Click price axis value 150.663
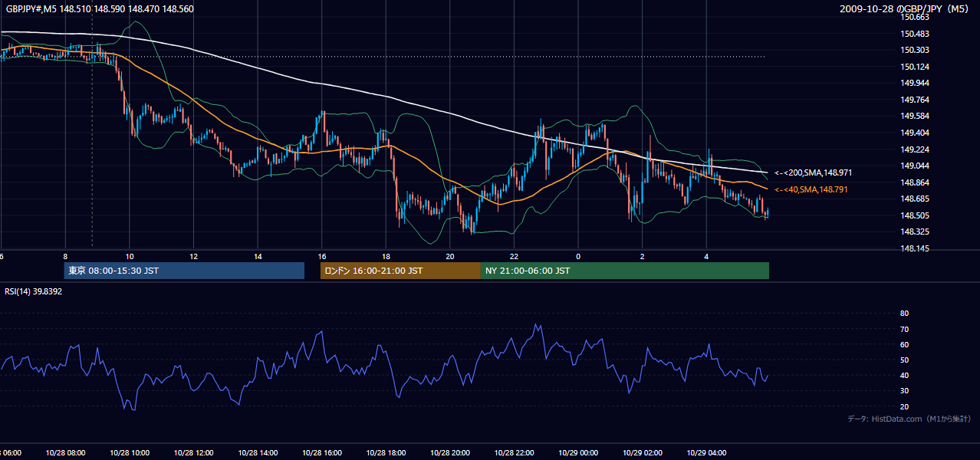 point(916,17)
